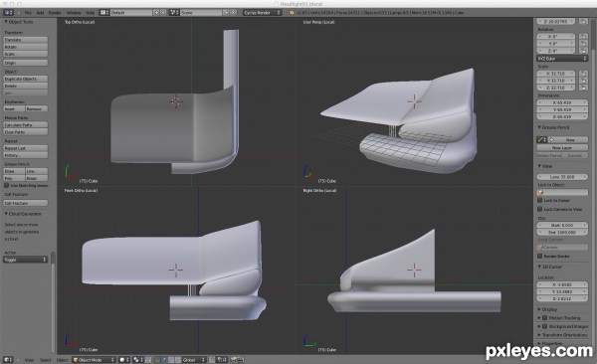The image size is (597, 364).
Task: Open the Action Toggle dropdown
Action: click(26, 260)
